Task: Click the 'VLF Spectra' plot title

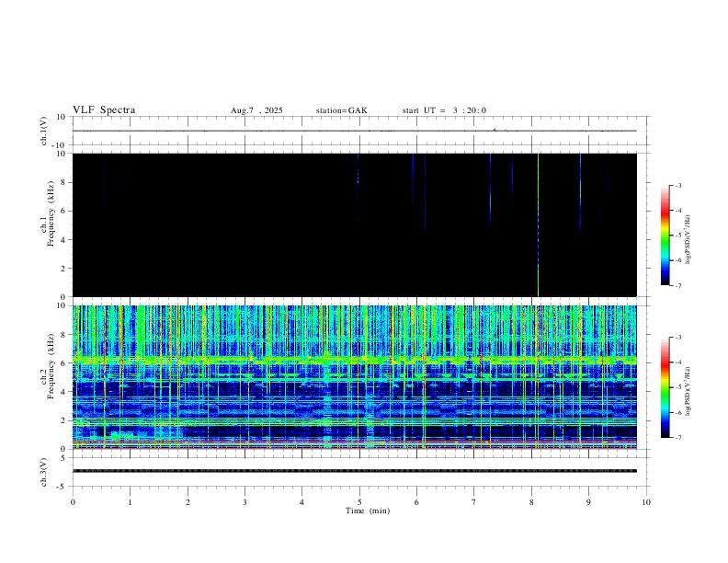Action: pyautogui.click(x=104, y=110)
